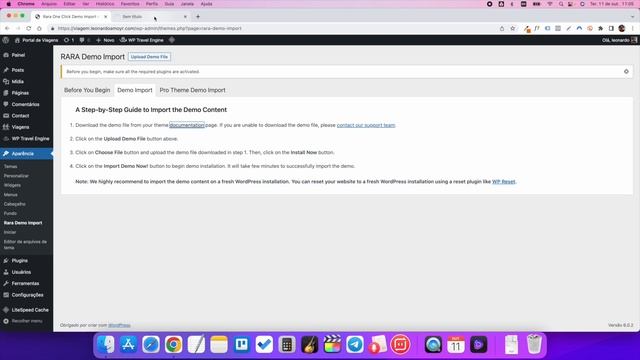This screenshot has width=640, height=360.
Task: Reload the page
Action: 29,29
